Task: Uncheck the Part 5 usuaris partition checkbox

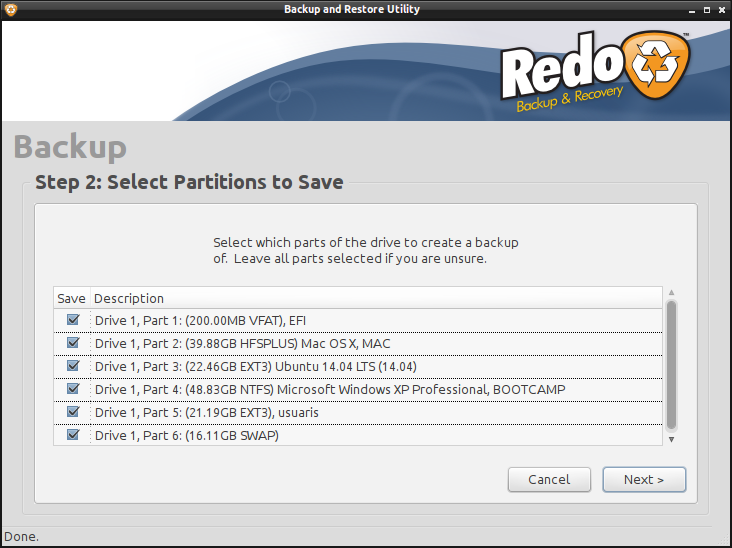Action: click(72, 412)
